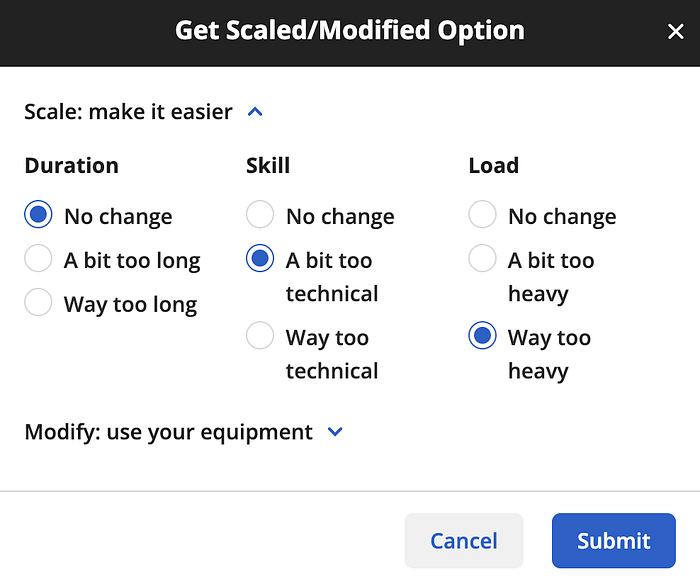Choose 'A bit too technical' skill option
The image size is (700, 587).
coord(260,258)
